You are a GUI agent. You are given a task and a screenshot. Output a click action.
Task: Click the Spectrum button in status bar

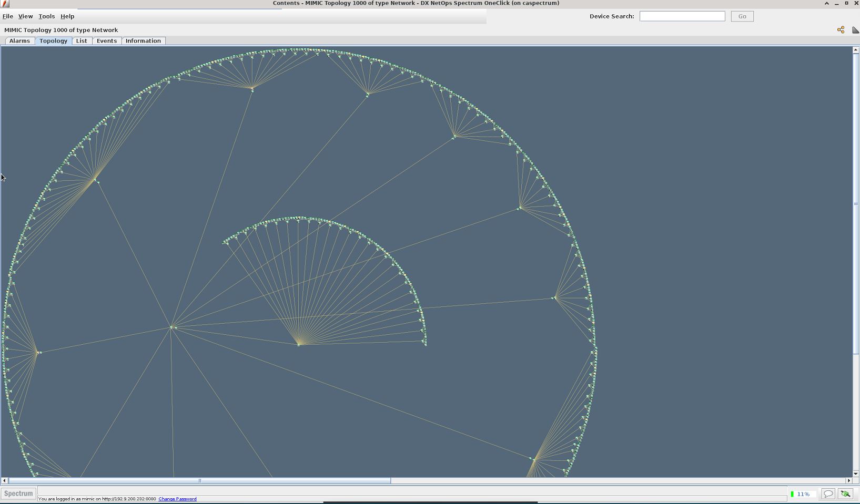tap(18, 493)
